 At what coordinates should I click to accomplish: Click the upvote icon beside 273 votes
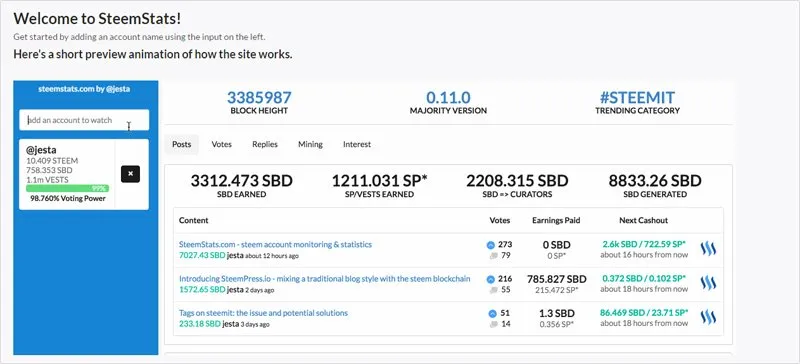(x=491, y=245)
